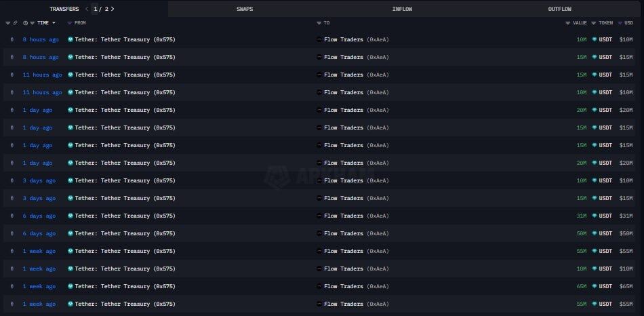Open the leftmost chain filter dropdown
The width and height of the screenshot is (644, 316).
coord(8,23)
